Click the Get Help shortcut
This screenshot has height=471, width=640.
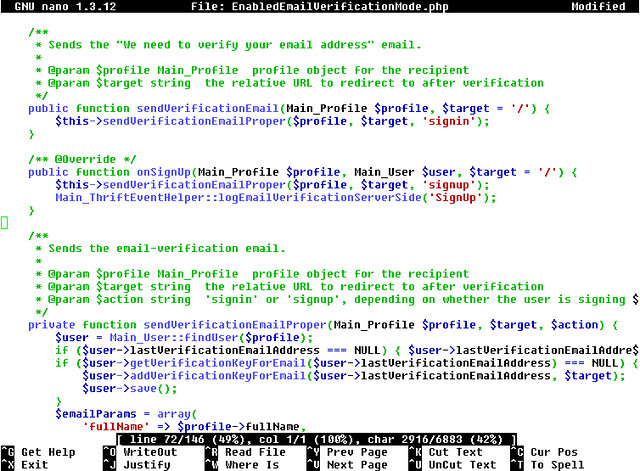point(47,452)
